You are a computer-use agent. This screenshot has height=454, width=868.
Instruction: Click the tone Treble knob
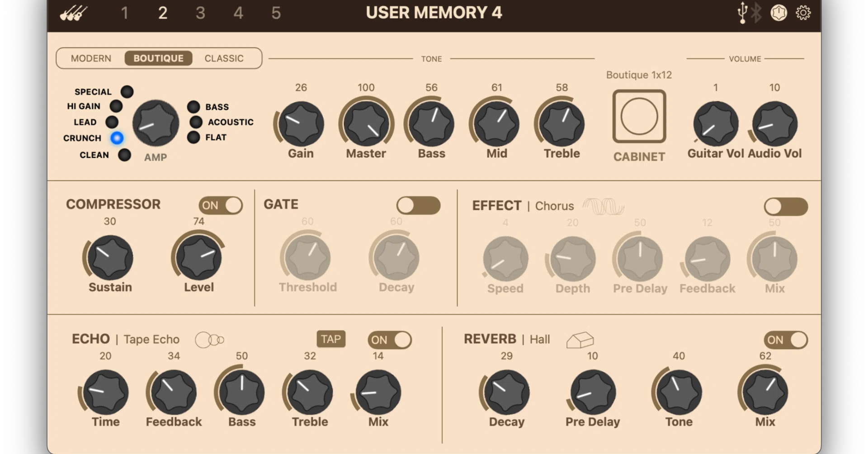point(561,123)
